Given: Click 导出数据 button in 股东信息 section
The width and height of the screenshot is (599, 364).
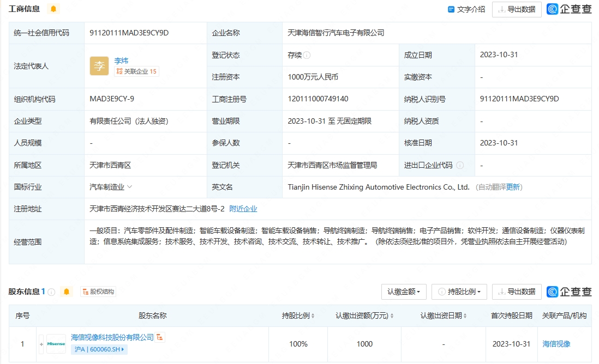Looking at the screenshot, I should (517, 292).
